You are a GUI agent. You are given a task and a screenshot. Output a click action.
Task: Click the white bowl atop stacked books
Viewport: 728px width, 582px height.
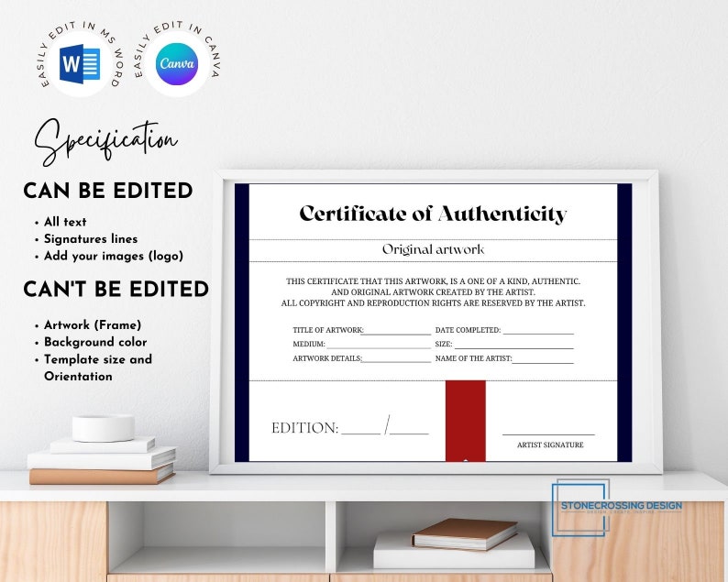pyautogui.click(x=104, y=428)
